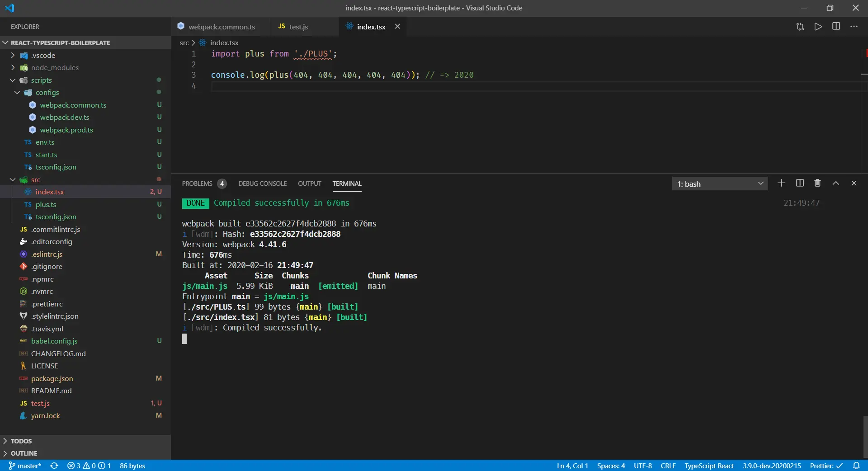Open source control compare changes icon

[x=800, y=27]
